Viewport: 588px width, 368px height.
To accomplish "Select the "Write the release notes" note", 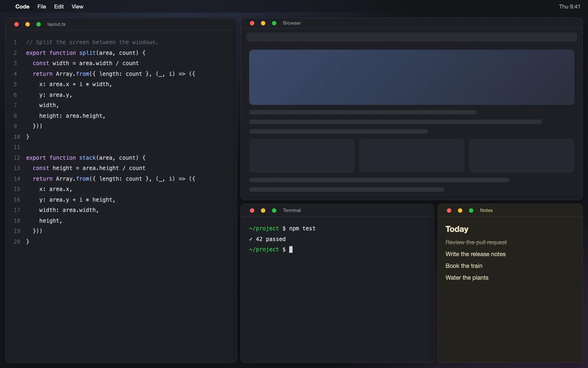I will [x=476, y=254].
